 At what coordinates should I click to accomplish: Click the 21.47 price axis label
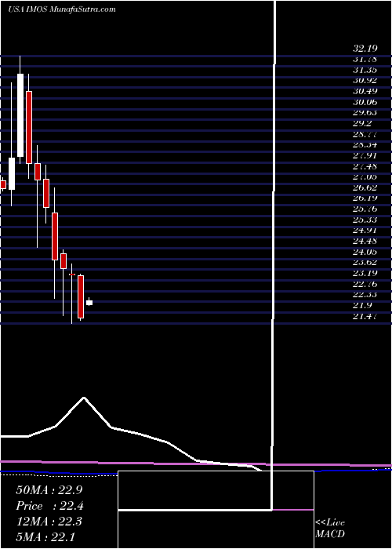point(365,317)
